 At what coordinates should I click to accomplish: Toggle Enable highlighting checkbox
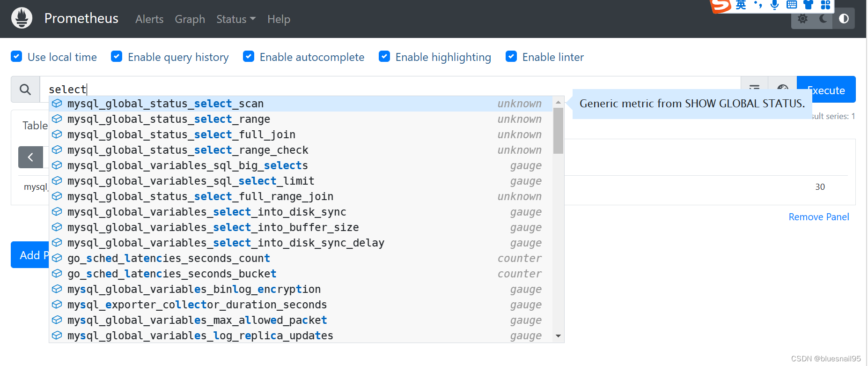(384, 57)
